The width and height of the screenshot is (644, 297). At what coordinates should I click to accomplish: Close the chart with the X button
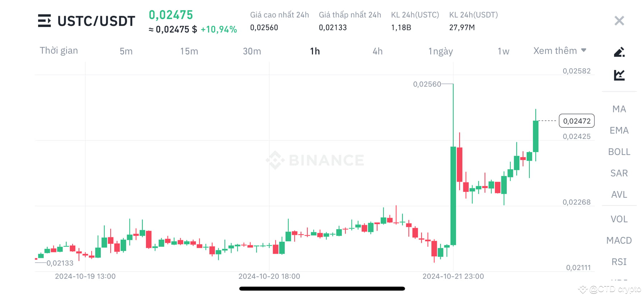click(619, 20)
